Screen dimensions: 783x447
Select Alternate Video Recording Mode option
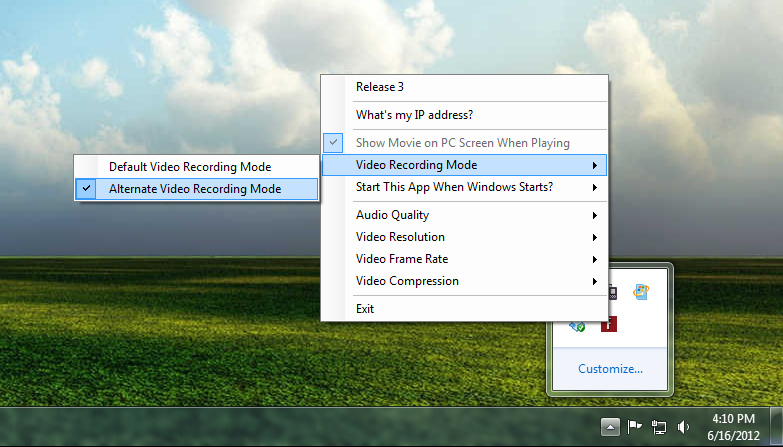click(195, 188)
